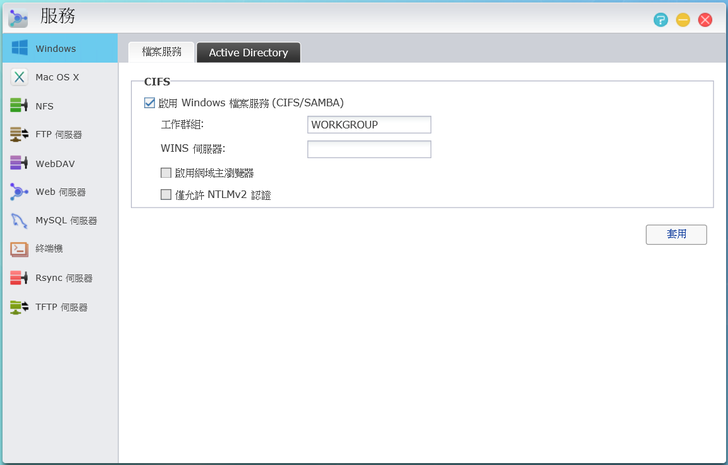
Task: Select Rsync 伺服器 label in sidebar
Action: click(x=64, y=278)
